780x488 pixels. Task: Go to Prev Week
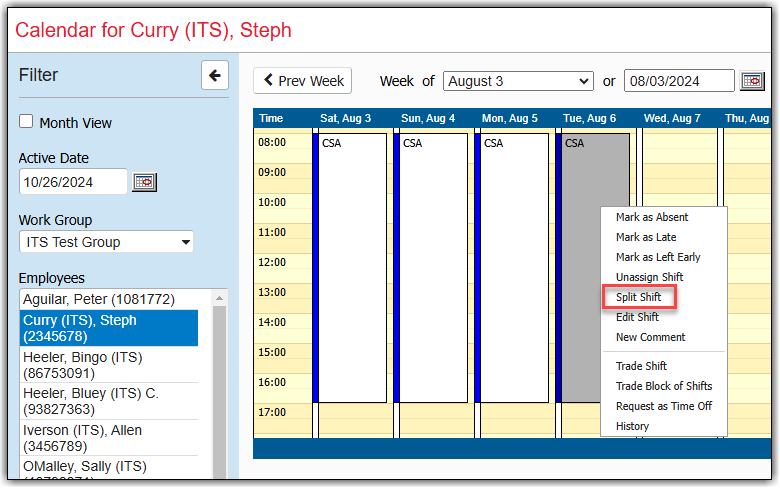click(x=304, y=81)
